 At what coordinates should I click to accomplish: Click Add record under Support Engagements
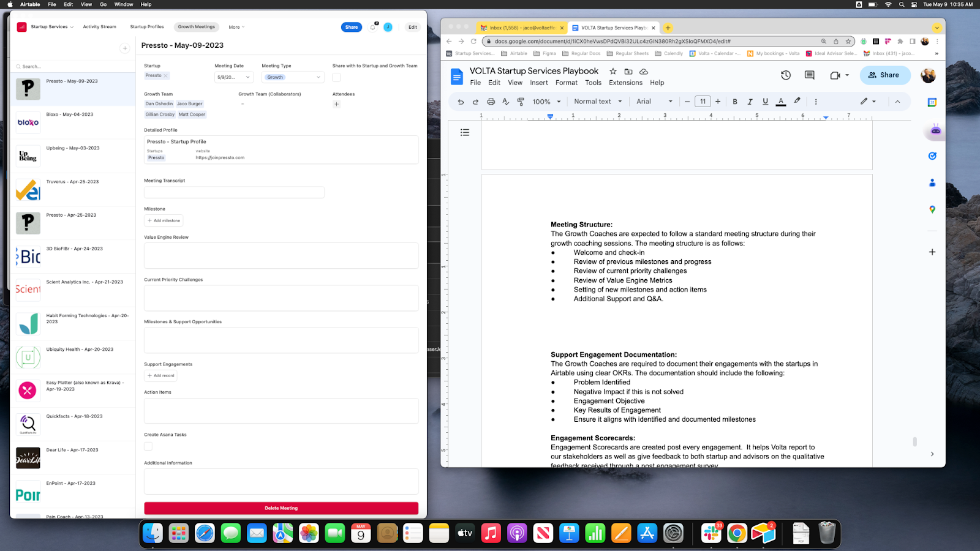[x=160, y=376]
